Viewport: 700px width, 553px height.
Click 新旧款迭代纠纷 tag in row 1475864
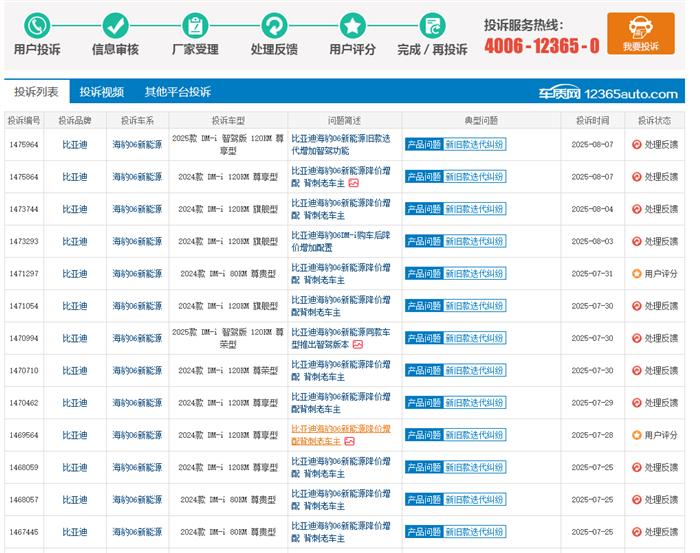click(475, 177)
